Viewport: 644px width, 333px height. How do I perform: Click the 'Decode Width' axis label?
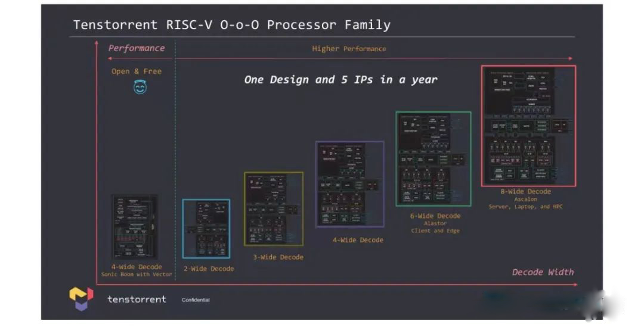(x=543, y=272)
